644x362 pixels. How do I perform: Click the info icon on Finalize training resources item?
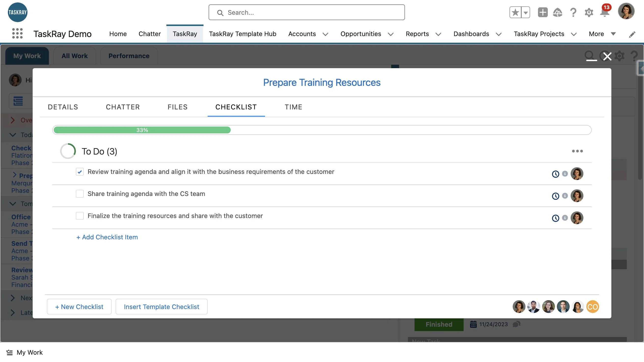coord(565,218)
